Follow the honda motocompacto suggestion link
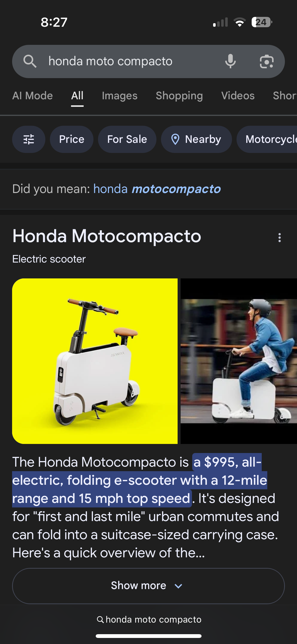This screenshot has width=297, height=644. (x=157, y=189)
